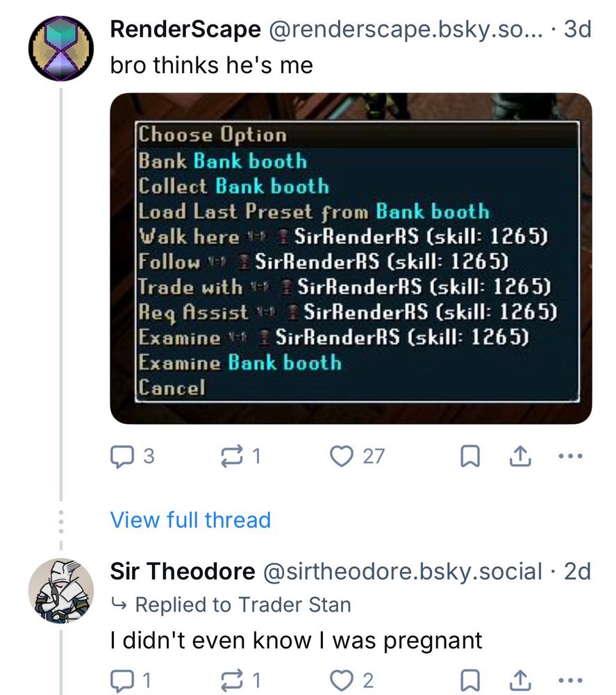This screenshot has height=695, width=616.
Task: Open the RenderScape display name
Action: click(185, 30)
